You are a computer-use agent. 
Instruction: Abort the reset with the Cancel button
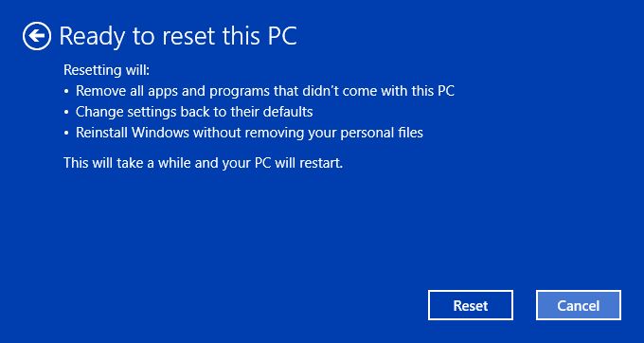(579, 305)
